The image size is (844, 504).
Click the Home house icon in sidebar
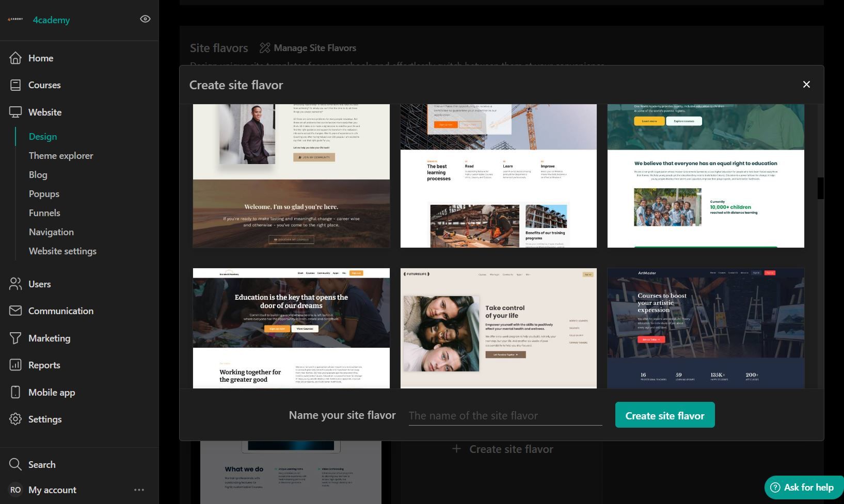15,58
